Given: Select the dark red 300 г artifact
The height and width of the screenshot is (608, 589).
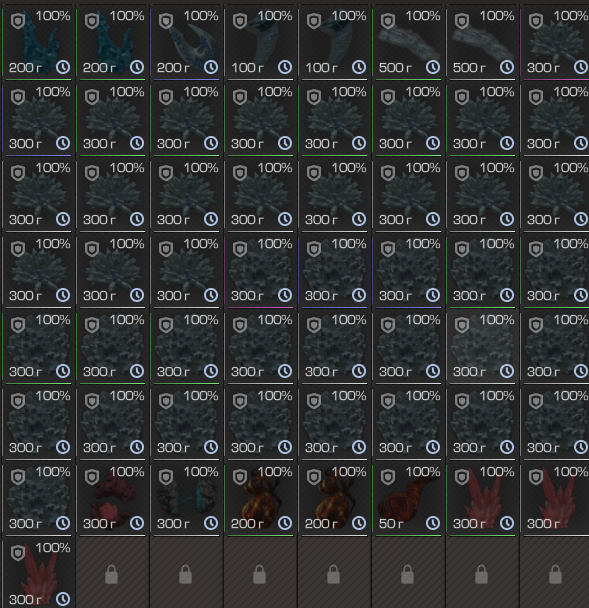Looking at the screenshot, I should click(112, 498).
